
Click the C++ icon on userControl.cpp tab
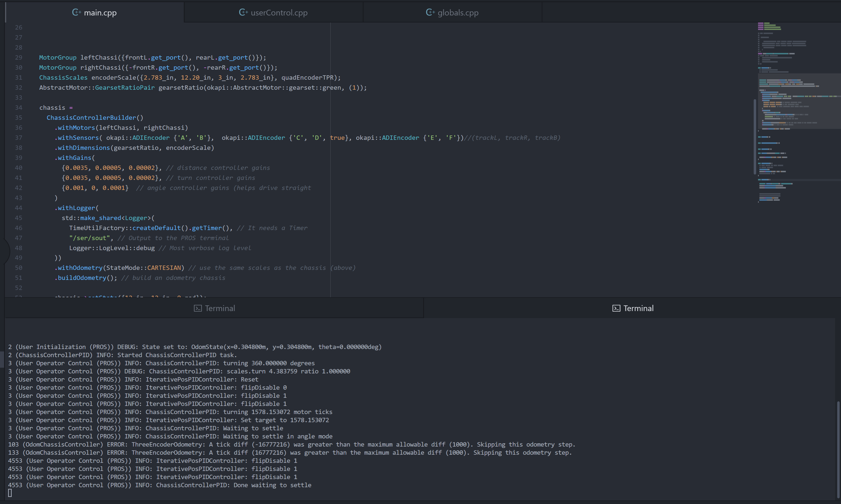243,12
